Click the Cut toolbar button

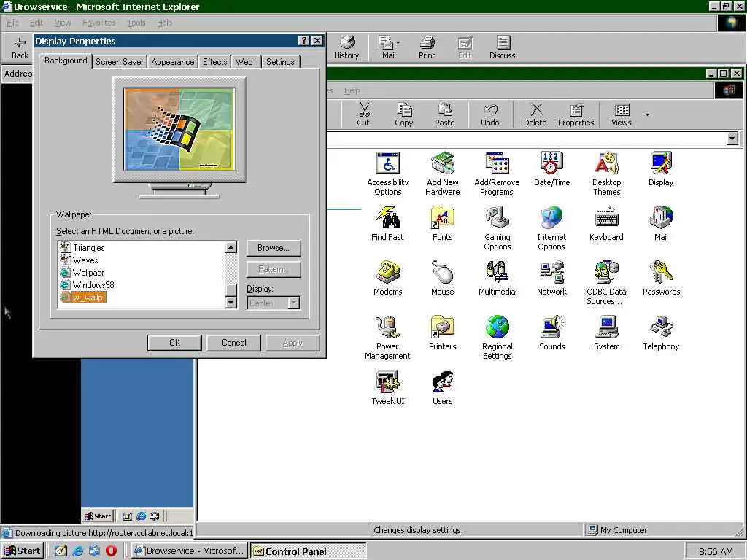[363, 114]
